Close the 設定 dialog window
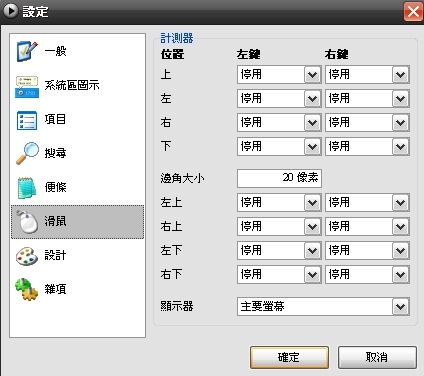The height and width of the screenshot is (376, 424). 413,12
